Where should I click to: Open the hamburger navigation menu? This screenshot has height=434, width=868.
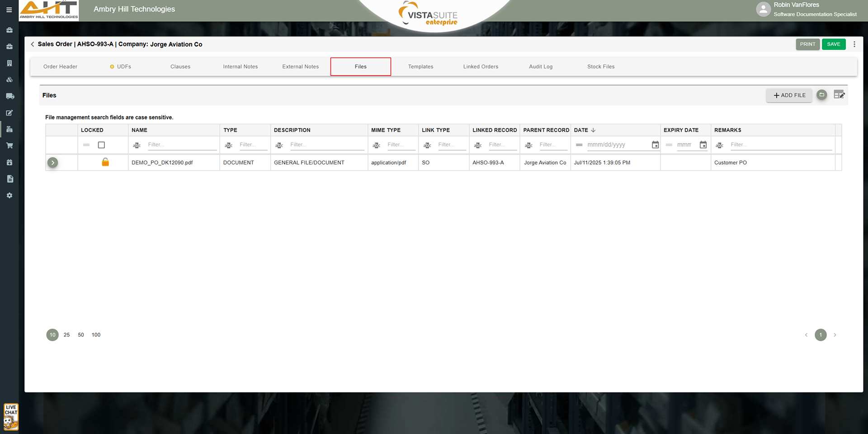[9, 10]
